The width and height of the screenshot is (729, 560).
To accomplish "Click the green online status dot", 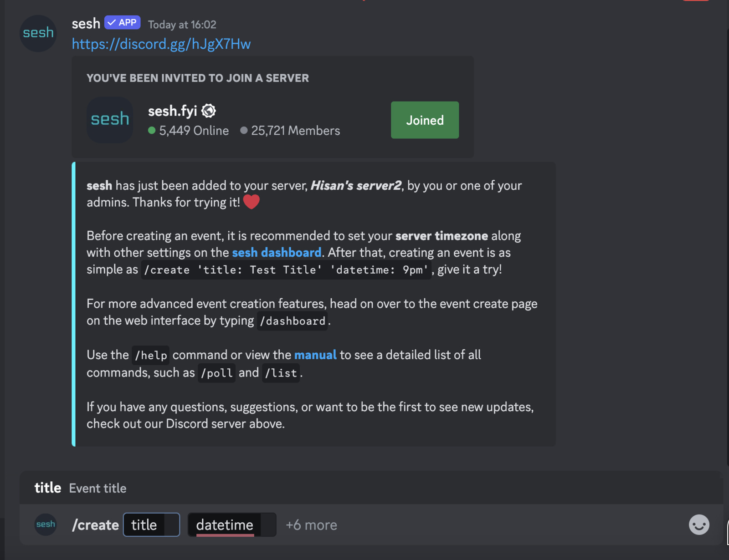I will click(152, 131).
